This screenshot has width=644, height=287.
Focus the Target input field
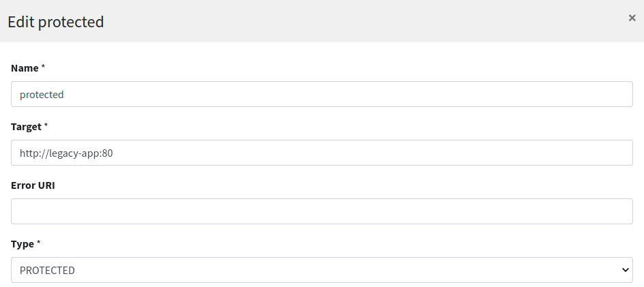tap(321, 153)
